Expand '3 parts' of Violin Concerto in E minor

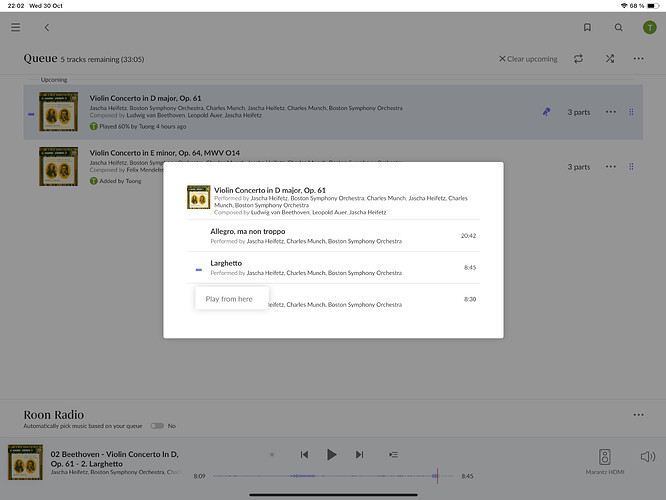click(x=579, y=167)
